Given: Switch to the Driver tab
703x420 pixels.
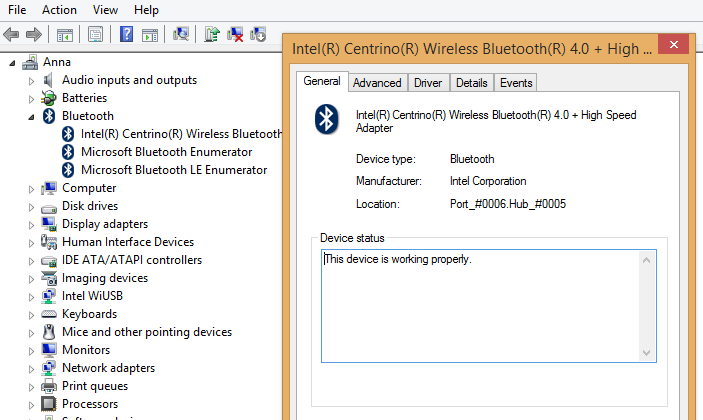Looking at the screenshot, I should click(x=428, y=83).
